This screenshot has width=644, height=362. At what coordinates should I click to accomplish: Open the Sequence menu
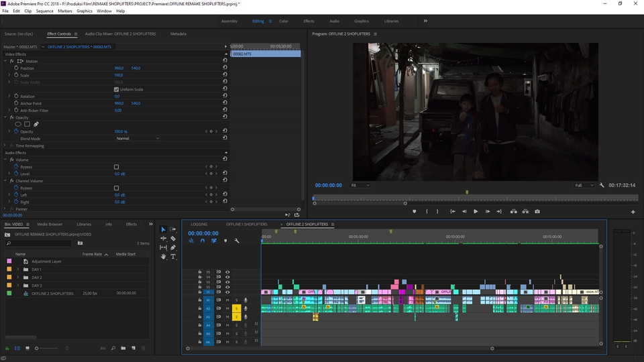[45, 11]
